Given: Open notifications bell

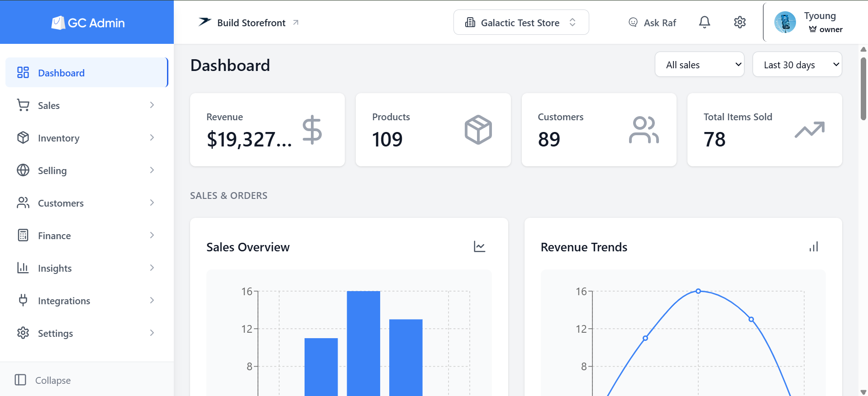Looking at the screenshot, I should coord(705,22).
